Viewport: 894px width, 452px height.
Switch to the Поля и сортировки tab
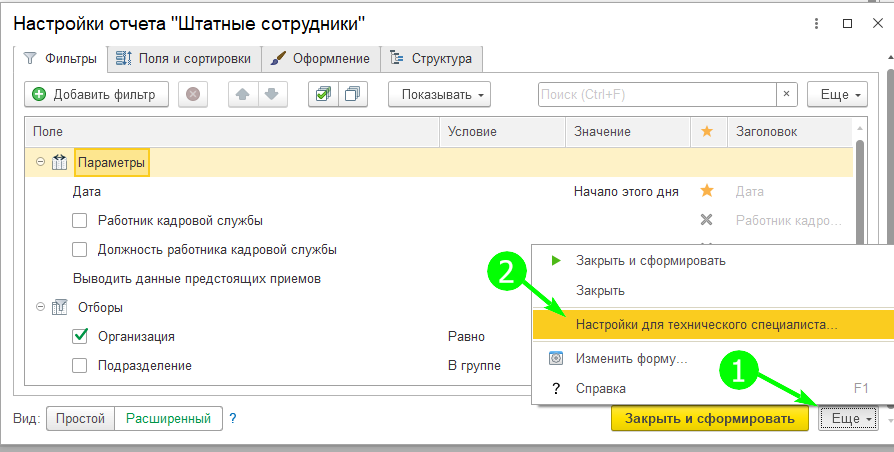[x=184, y=59]
